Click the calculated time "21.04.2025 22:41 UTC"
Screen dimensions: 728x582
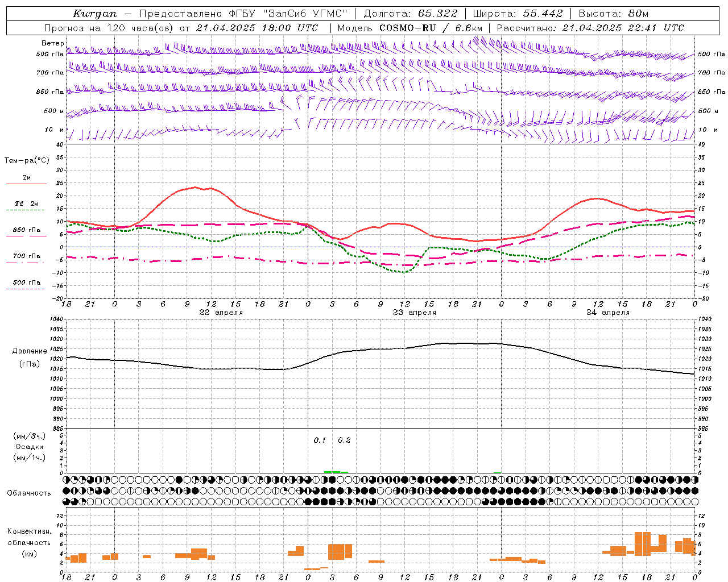click(x=623, y=28)
